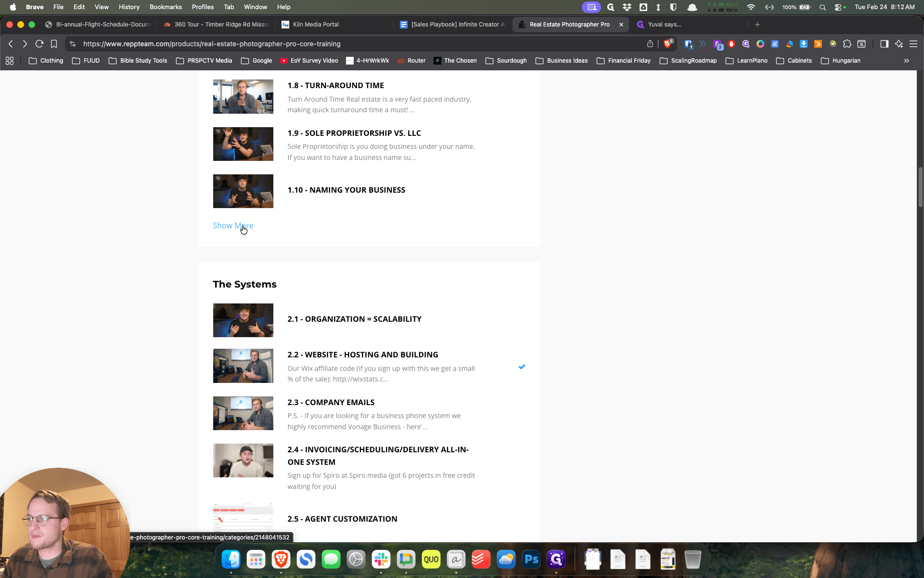Open lesson 1.10 Naming Your Business
Viewport: 924px width, 578px height.
pyautogui.click(x=346, y=190)
